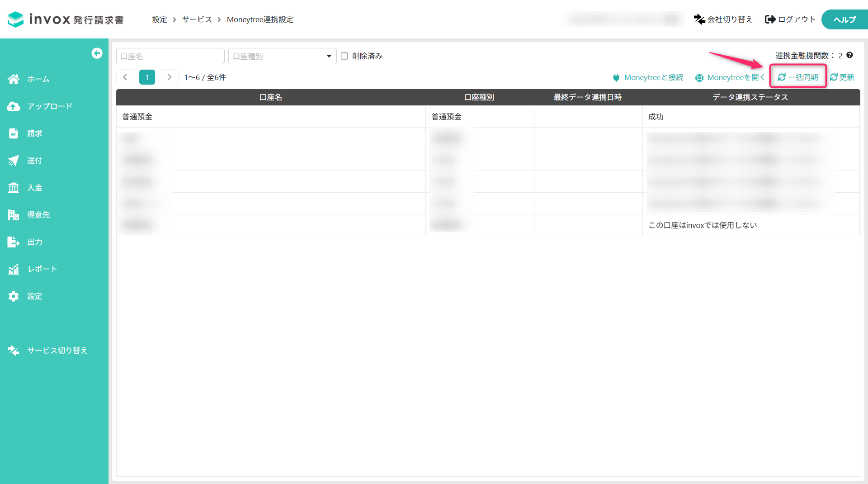Image resolution: width=868 pixels, height=484 pixels.
Task: Click the 会社切り替え swap icon
Action: (x=699, y=19)
